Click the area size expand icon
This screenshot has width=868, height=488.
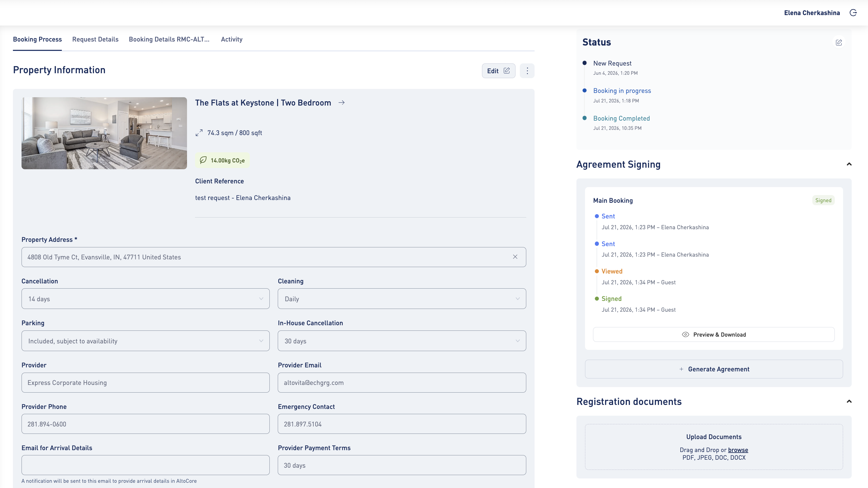tap(199, 133)
